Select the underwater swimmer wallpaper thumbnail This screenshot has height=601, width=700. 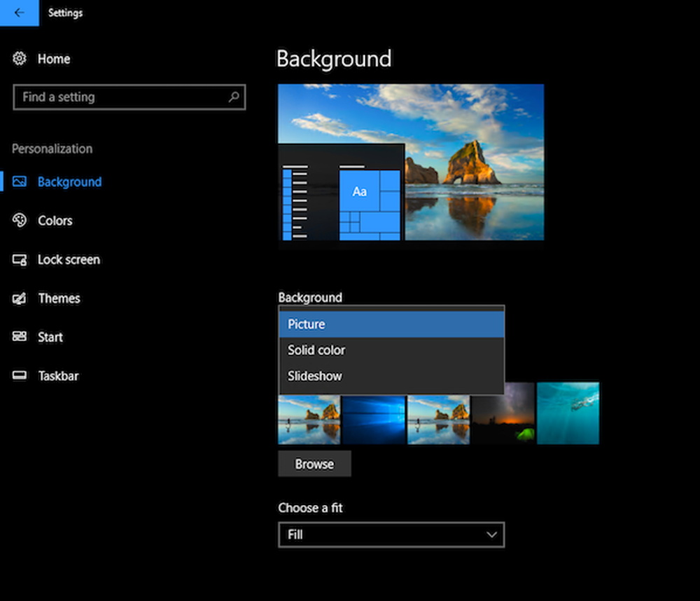point(568,413)
